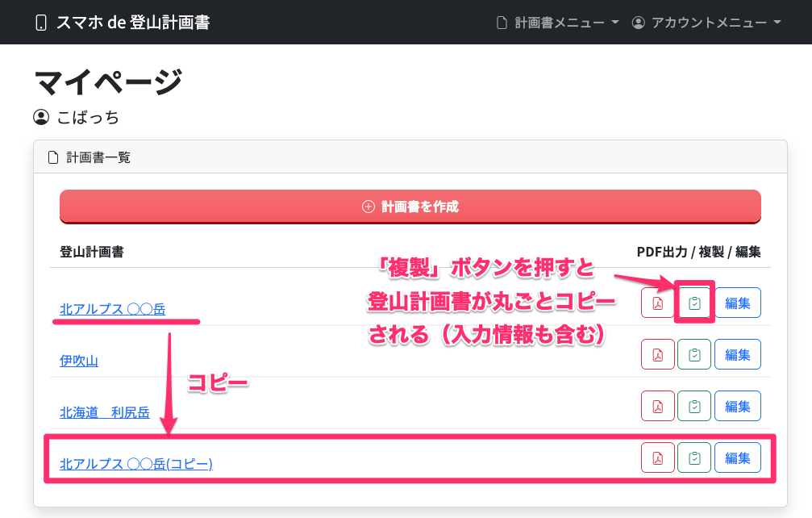Open the 伊吹山 plan link
This screenshot has height=518, width=812.
click(x=79, y=361)
